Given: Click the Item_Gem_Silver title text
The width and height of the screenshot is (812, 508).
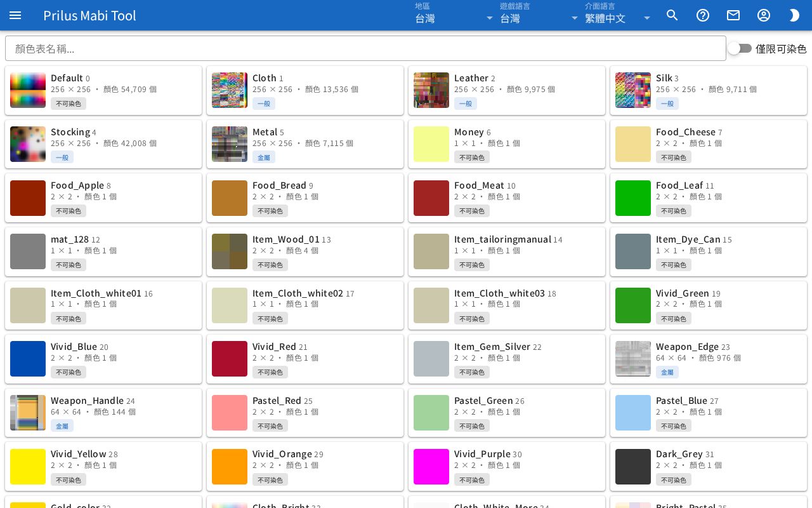Looking at the screenshot, I should tap(492, 347).
